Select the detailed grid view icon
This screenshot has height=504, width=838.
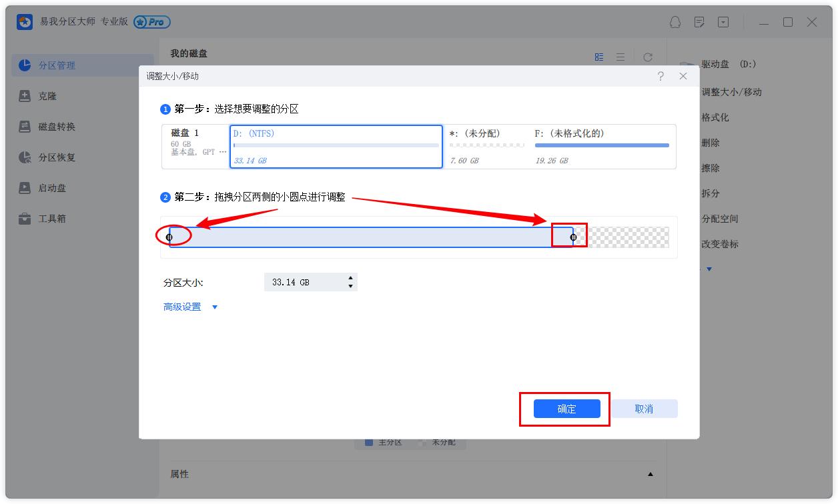point(599,57)
